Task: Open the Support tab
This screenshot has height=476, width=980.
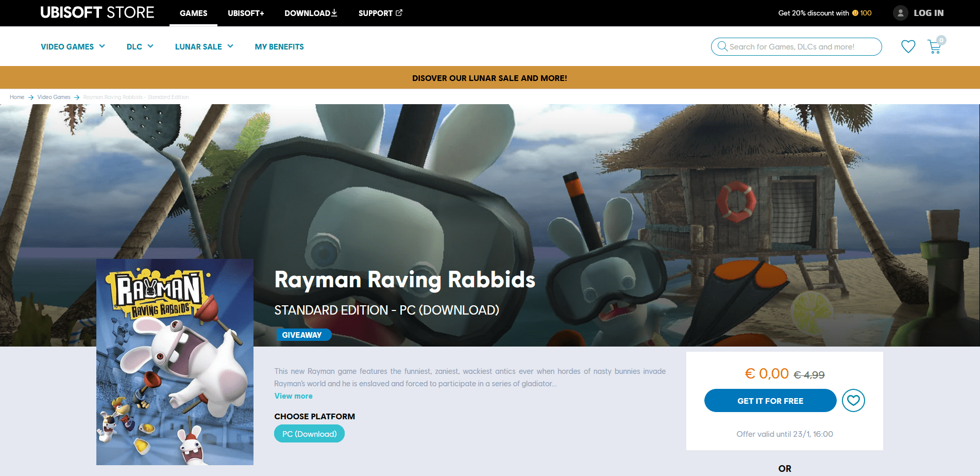Action: point(380,13)
